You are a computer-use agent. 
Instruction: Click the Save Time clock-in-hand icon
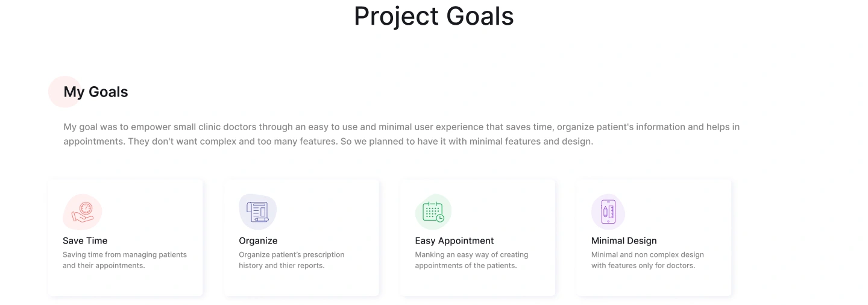pyautogui.click(x=83, y=212)
